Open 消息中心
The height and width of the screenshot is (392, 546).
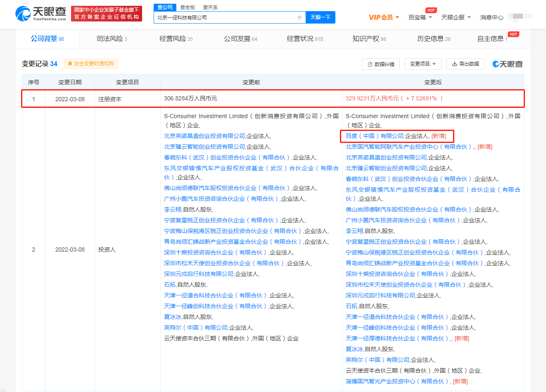point(491,17)
